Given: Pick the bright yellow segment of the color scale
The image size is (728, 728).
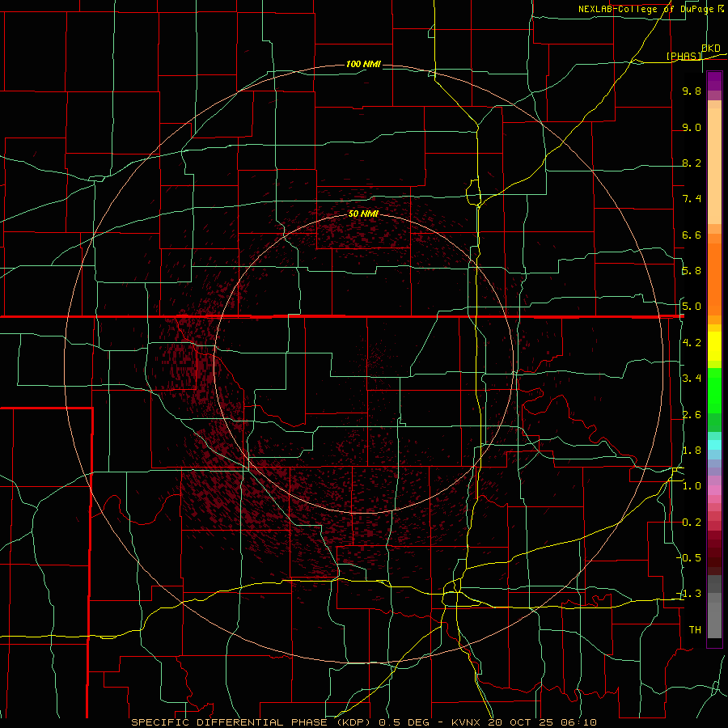Looking at the screenshot, I should coord(714,346).
